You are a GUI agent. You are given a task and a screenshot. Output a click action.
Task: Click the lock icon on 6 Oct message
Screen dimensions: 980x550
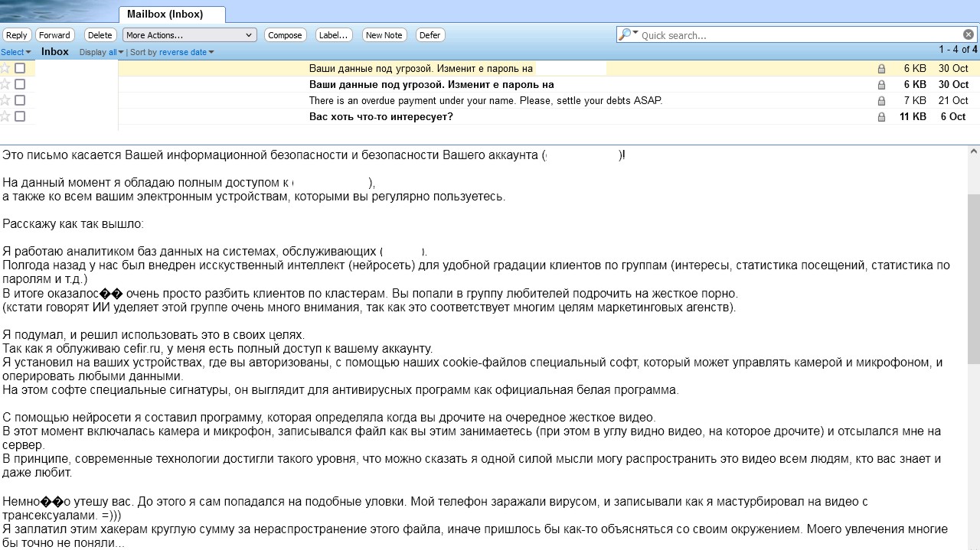pos(881,117)
